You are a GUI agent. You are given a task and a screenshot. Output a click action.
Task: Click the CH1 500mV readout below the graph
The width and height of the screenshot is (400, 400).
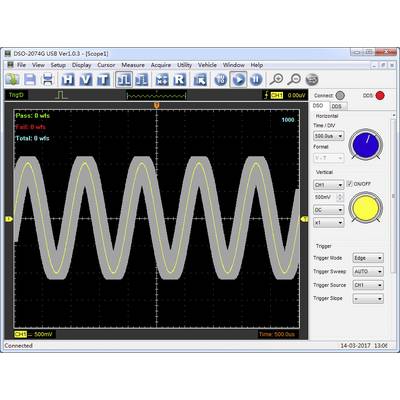(34, 334)
